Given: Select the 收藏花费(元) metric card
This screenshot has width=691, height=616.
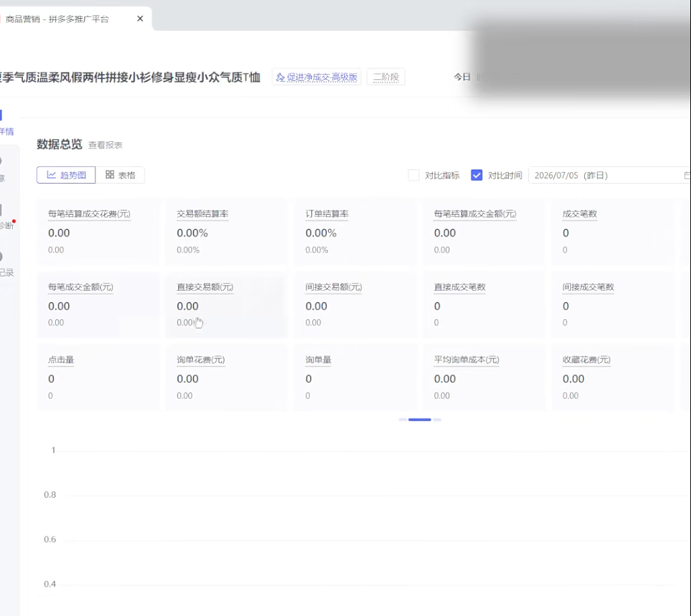Looking at the screenshot, I should point(612,378).
